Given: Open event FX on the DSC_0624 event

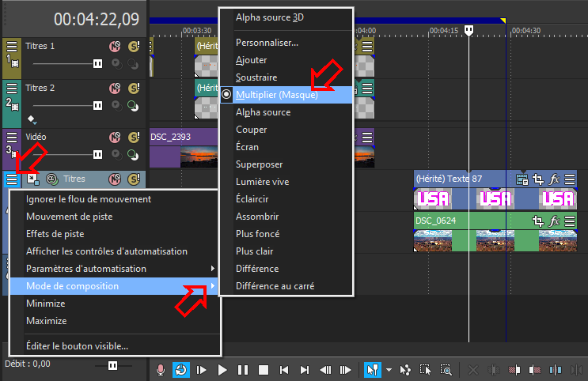Looking at the screenshot, I should [554, 221].
